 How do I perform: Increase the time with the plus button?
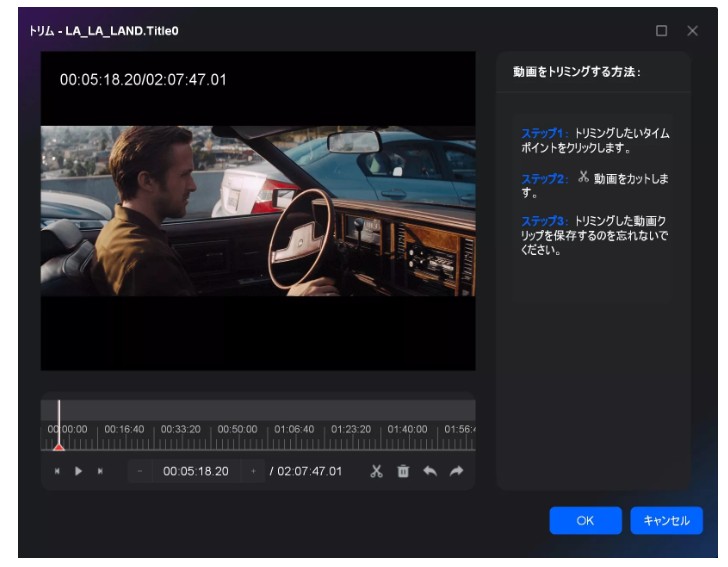point(253,471)
